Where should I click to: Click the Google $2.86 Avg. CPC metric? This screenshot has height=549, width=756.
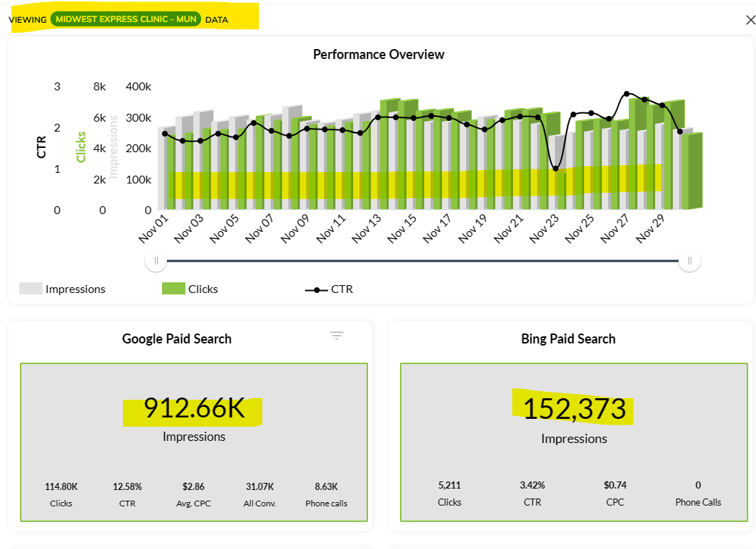pos(193,494)
